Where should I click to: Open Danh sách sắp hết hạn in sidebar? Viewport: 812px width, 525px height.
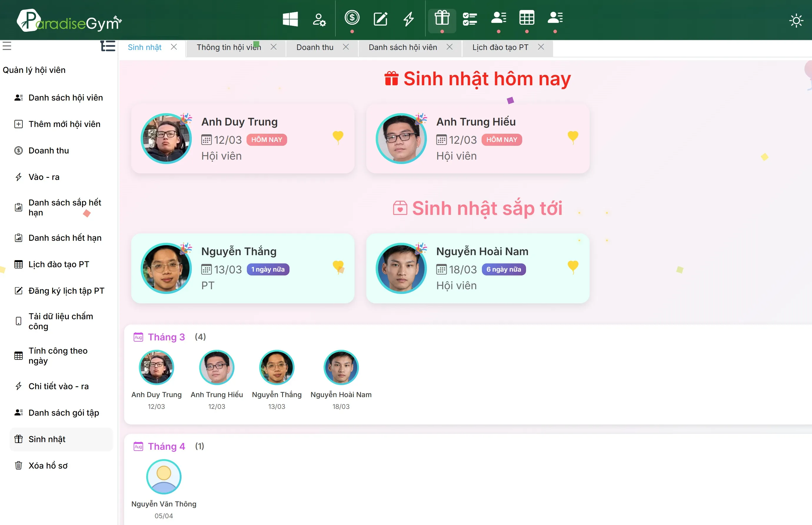coord(61,208)
